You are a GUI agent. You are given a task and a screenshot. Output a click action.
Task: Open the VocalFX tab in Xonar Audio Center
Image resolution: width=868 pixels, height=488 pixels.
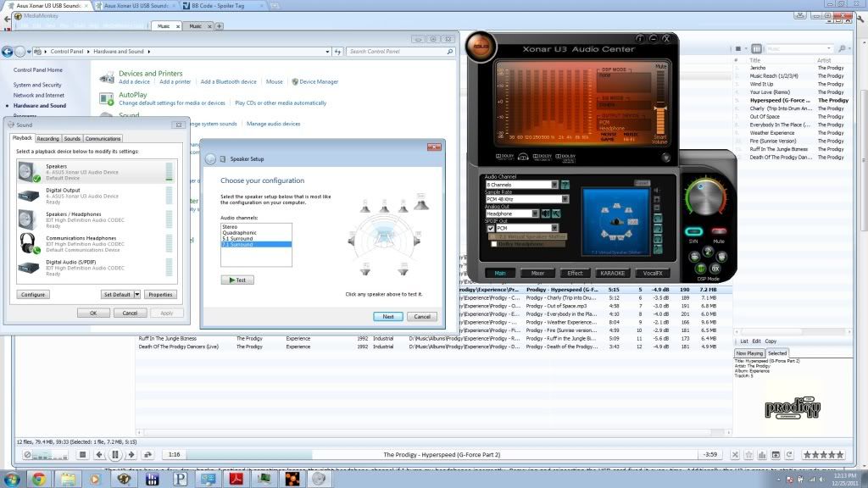653,273
